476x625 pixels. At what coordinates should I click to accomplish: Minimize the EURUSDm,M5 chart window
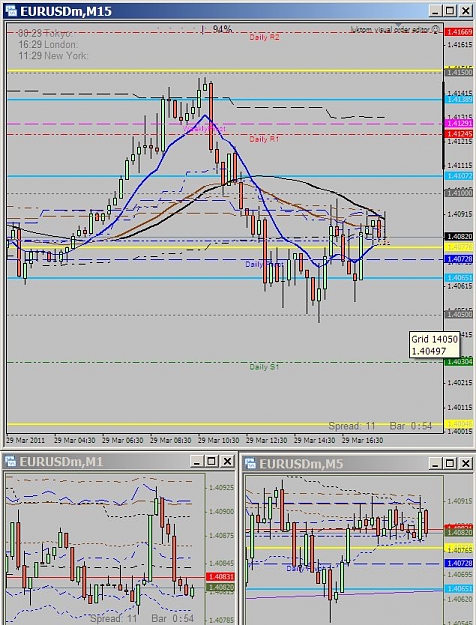pyautogui.click(x=435, y=463)
